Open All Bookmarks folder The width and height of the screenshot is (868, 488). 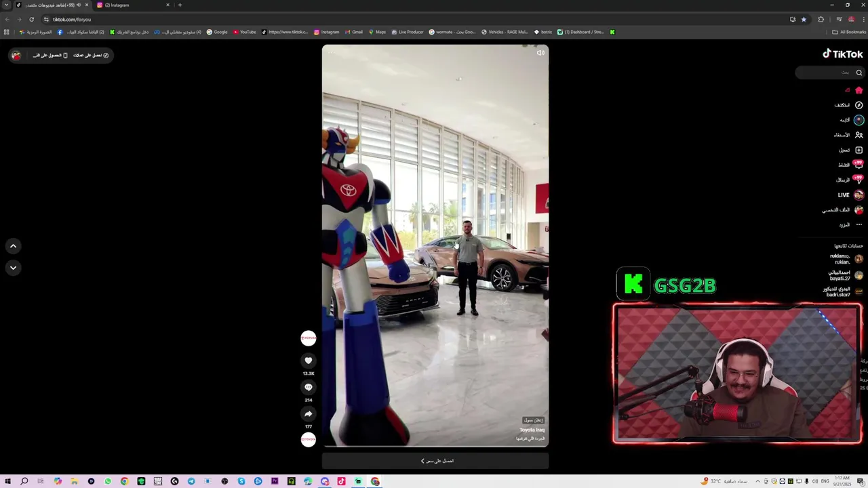point(849,32)
